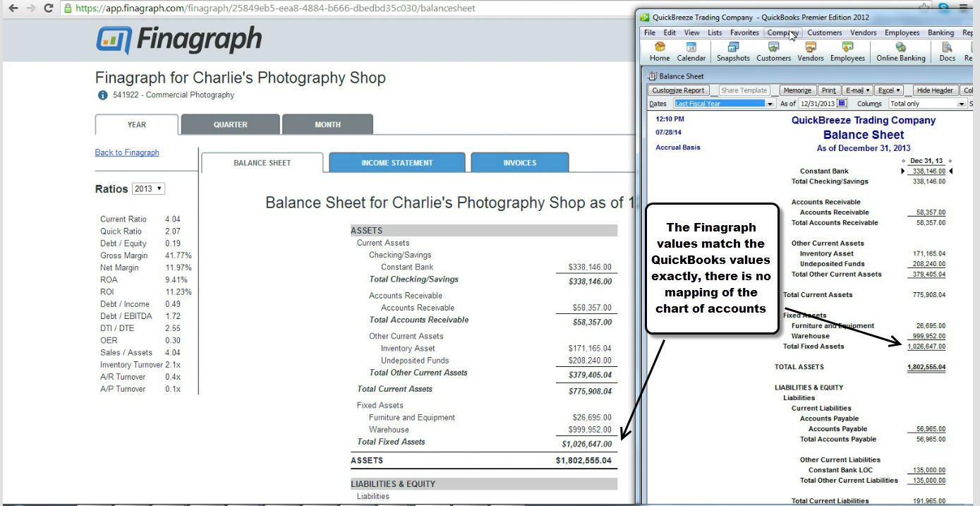This screenshot has width=980, height=506.
Task: Open the QuickBooks Calendar icon
Action: coord(691,52)
